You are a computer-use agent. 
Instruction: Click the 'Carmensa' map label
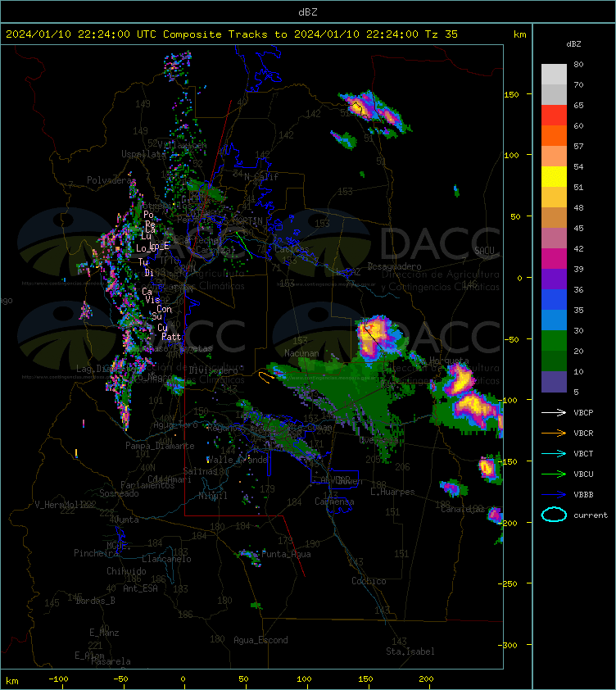point(334,502)
